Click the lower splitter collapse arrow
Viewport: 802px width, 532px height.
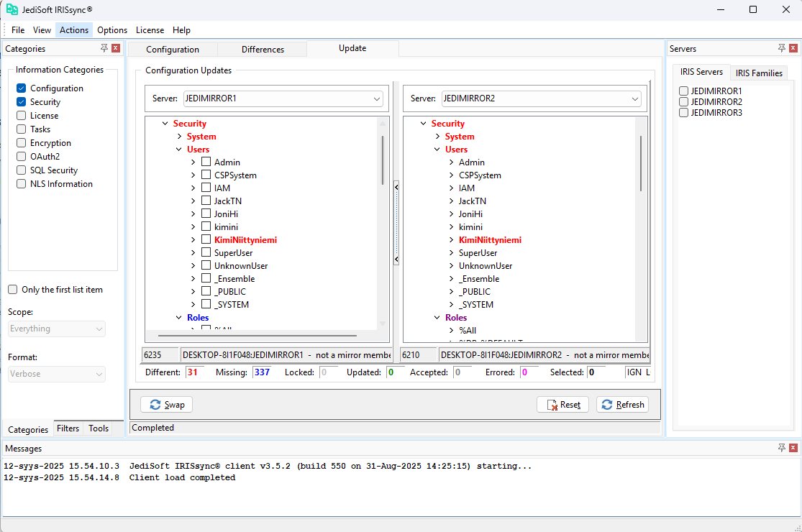[x=396, y=260]
